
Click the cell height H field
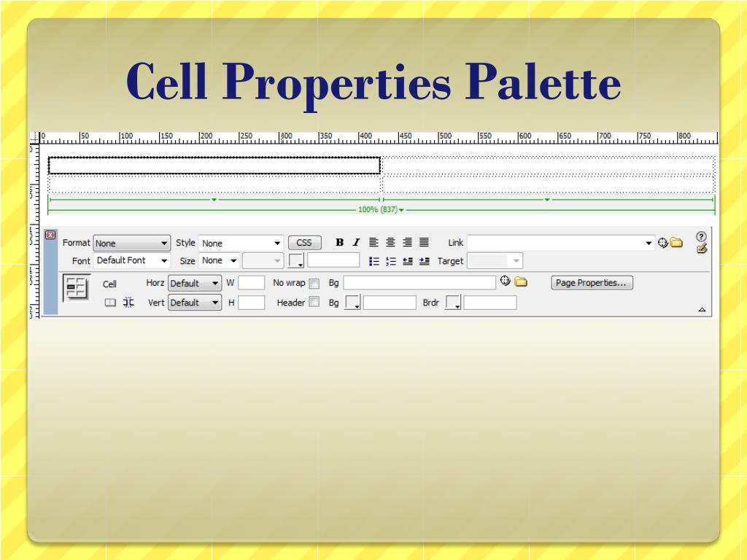tap(252, 303)
